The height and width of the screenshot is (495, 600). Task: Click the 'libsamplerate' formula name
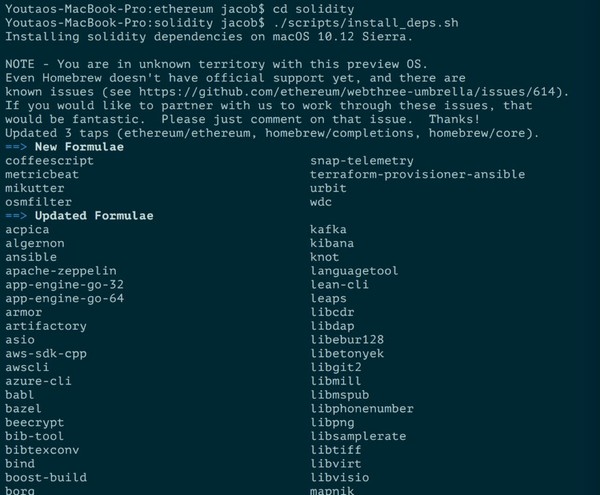pyautogui.click(x=358, y=436)
